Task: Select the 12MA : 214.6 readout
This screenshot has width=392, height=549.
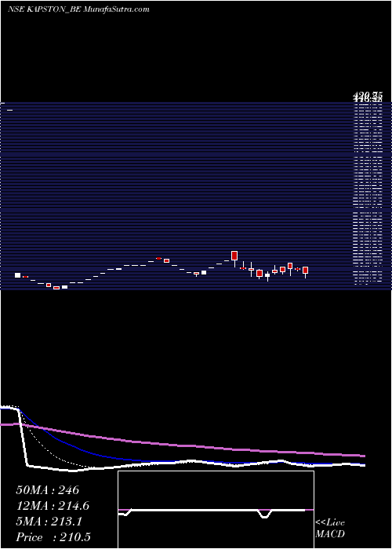Action: [53, 506]
